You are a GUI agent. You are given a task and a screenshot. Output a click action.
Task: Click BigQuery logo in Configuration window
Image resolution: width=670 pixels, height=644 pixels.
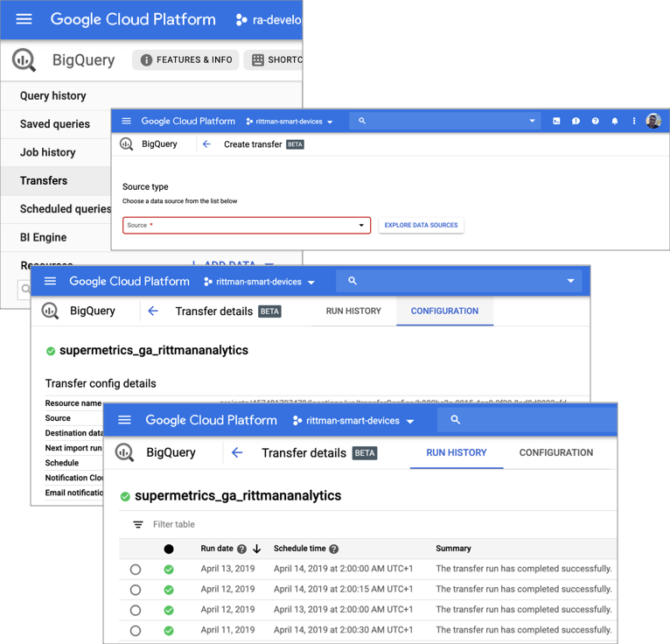pyautogui.click(x=50, y=311)
